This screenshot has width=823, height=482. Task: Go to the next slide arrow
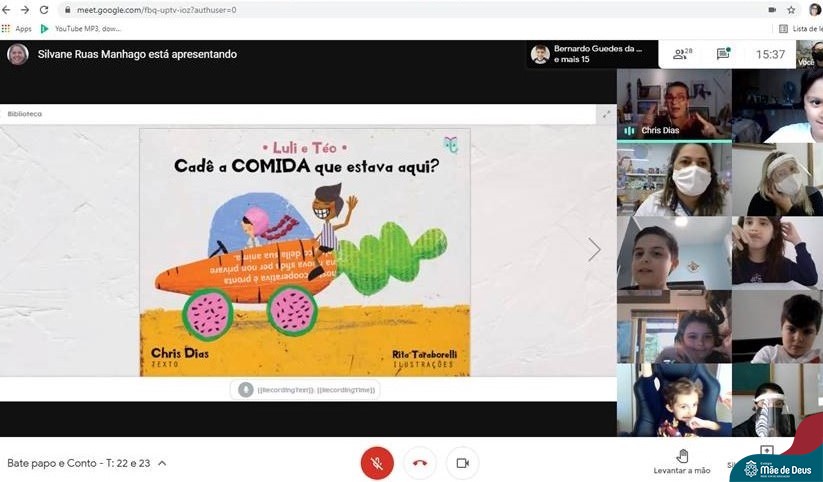pyautogui.click(x=594, y=250)
